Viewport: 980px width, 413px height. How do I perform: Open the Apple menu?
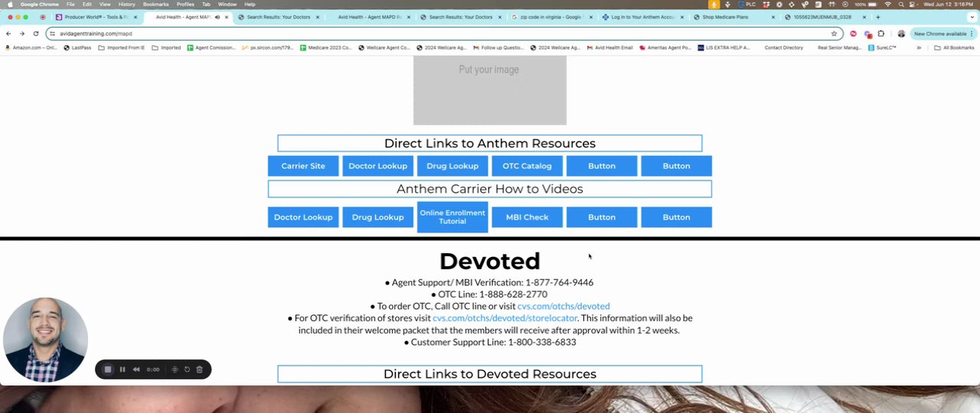[x=9, y=5]
